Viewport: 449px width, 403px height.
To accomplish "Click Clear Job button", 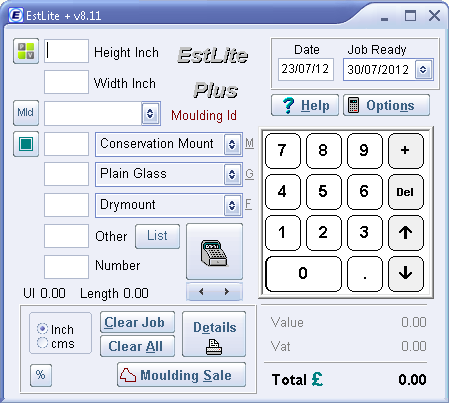I will 137,322.
